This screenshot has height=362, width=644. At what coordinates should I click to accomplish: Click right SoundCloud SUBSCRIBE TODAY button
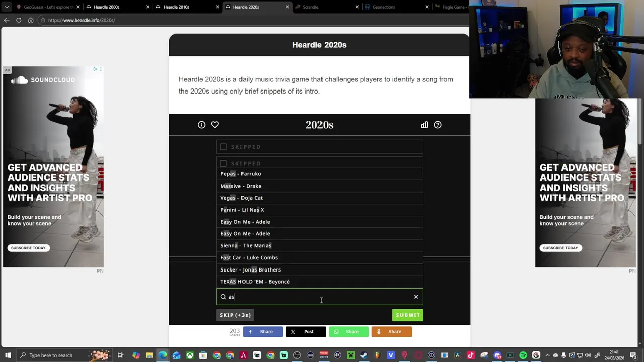click(x=560, y=248)
